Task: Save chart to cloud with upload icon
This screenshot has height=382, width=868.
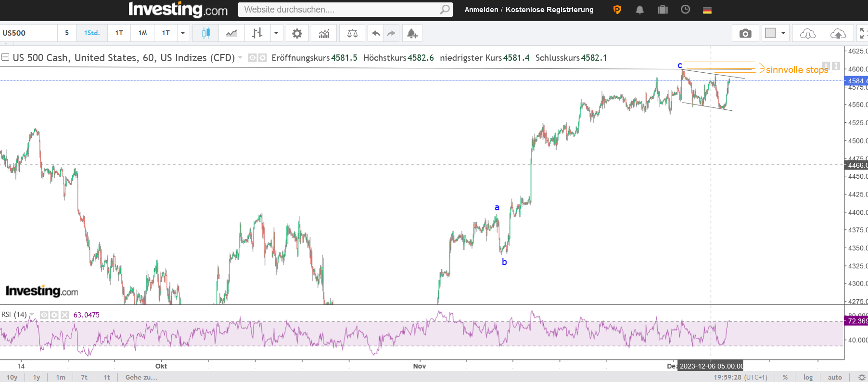Action: [x=838, y=33]
